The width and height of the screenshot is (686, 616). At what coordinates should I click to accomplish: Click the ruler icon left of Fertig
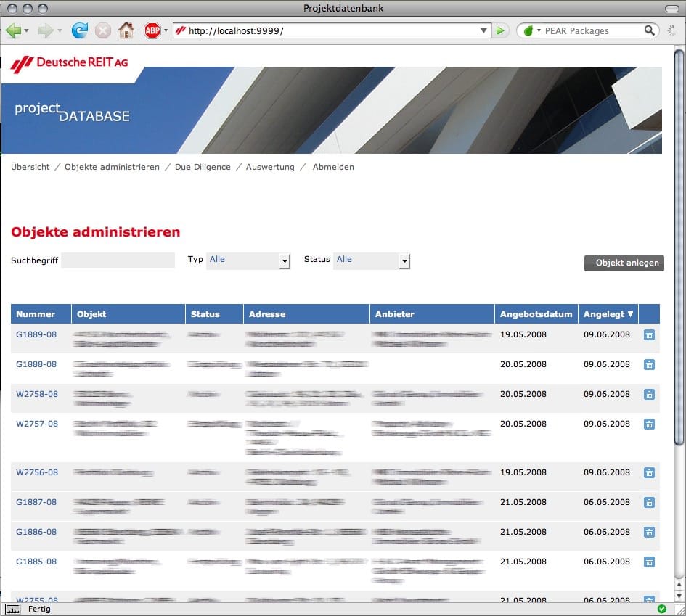pos(12,609)
